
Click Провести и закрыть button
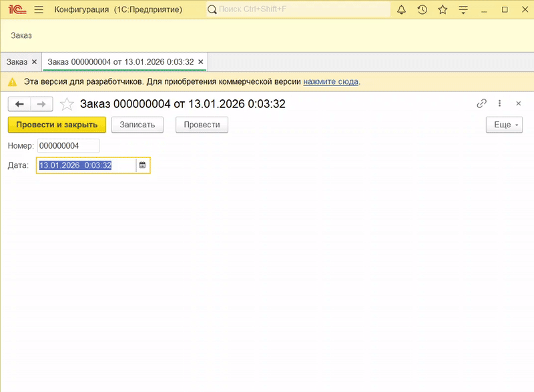tap(57, 125)
